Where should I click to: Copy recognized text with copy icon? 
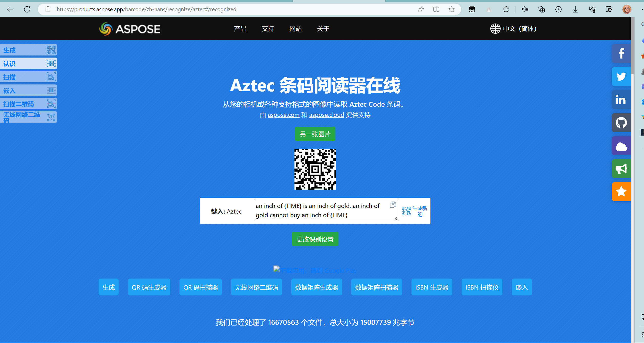point(393,205)
